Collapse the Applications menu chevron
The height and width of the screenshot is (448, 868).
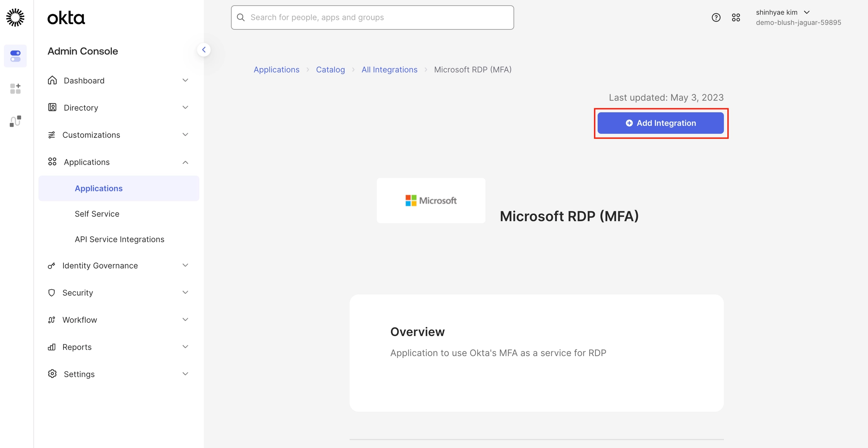click(x=185, y=162)
